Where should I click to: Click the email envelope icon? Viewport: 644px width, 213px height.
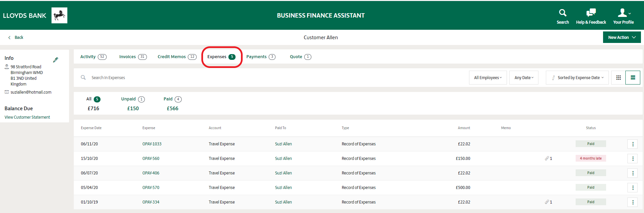pos(7,92)
